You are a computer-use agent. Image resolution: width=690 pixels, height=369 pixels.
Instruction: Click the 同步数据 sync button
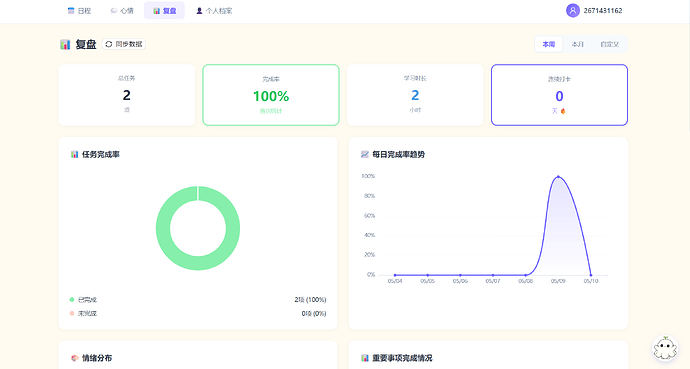(124, 44)
